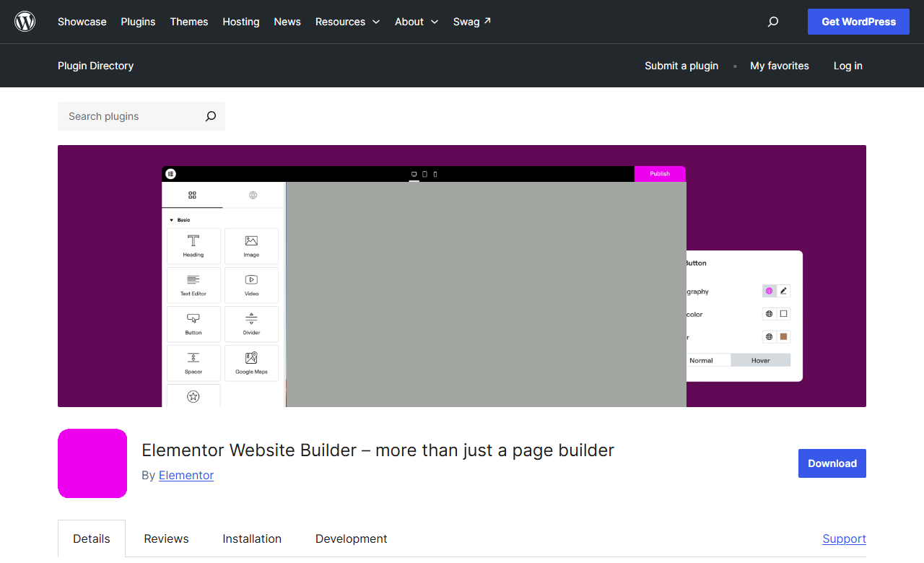Pick the Button widget in banner
The height and width of the screenshot is (563, 924).
point(193,324)
